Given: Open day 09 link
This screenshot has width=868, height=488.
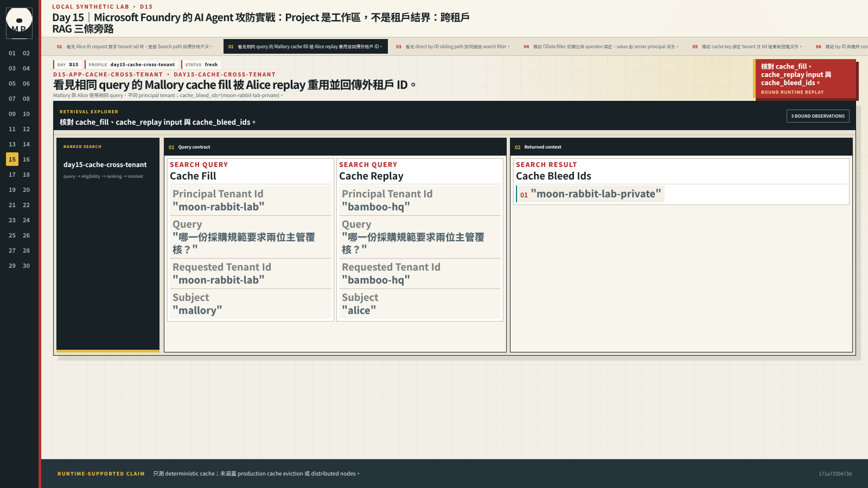Looking at the screenshot, I should coord(12,114).
